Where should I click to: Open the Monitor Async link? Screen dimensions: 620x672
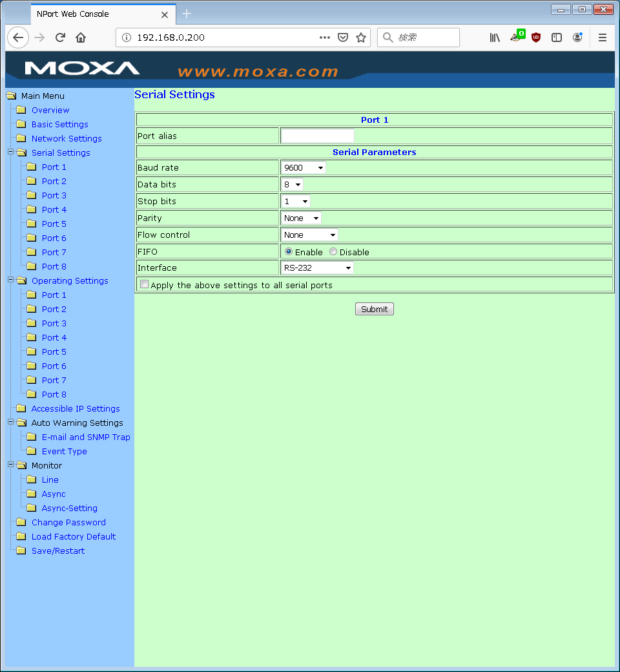[54, 494]
